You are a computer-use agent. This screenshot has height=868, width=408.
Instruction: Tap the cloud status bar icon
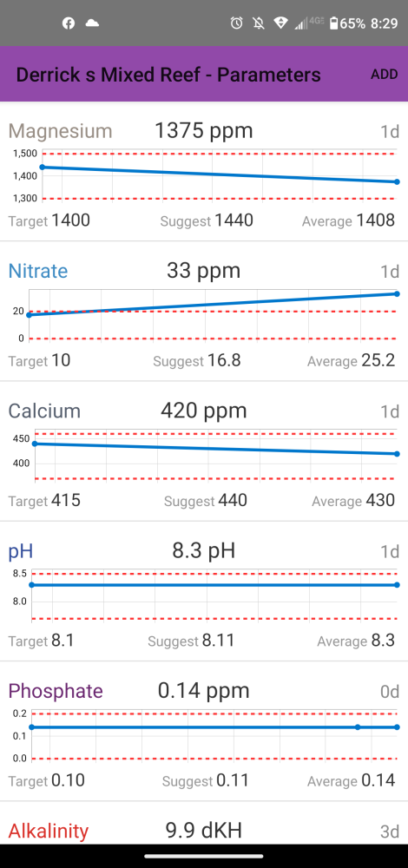(92, 23)
